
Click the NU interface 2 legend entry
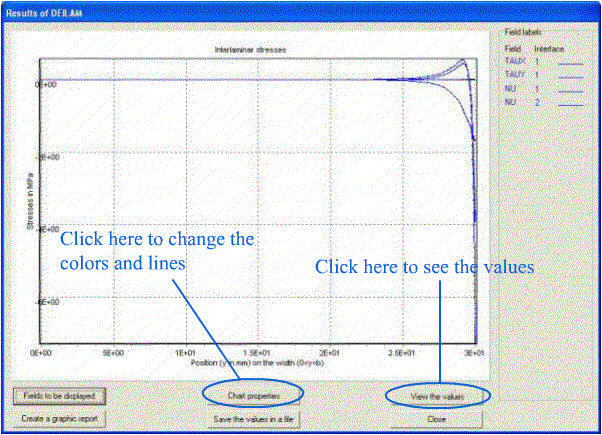point(510,101)
